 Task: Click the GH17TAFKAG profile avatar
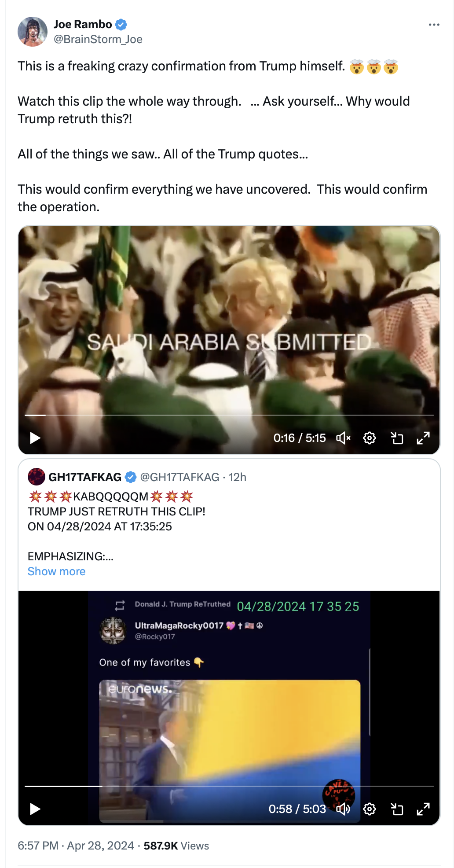[x=37, y=477]
